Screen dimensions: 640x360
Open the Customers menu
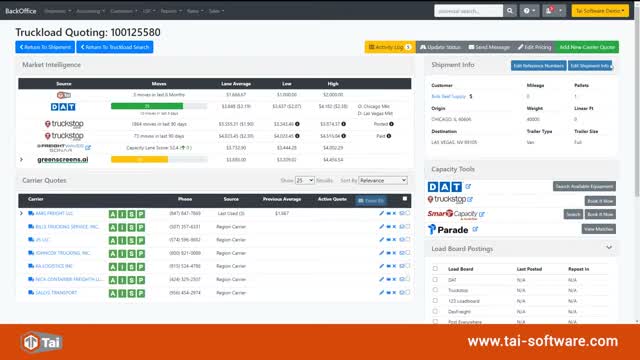click(x=124, y=11)
